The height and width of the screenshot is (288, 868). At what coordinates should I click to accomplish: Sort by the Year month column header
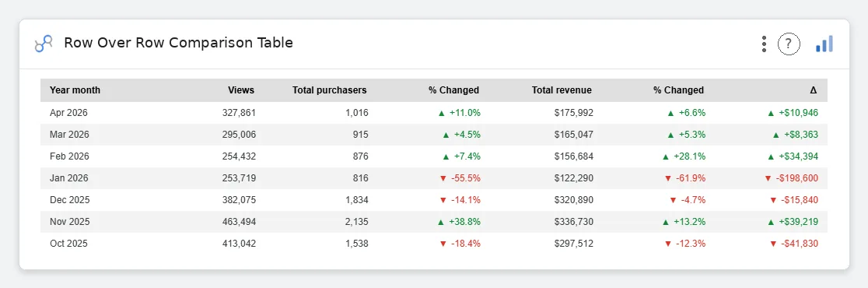75,90
